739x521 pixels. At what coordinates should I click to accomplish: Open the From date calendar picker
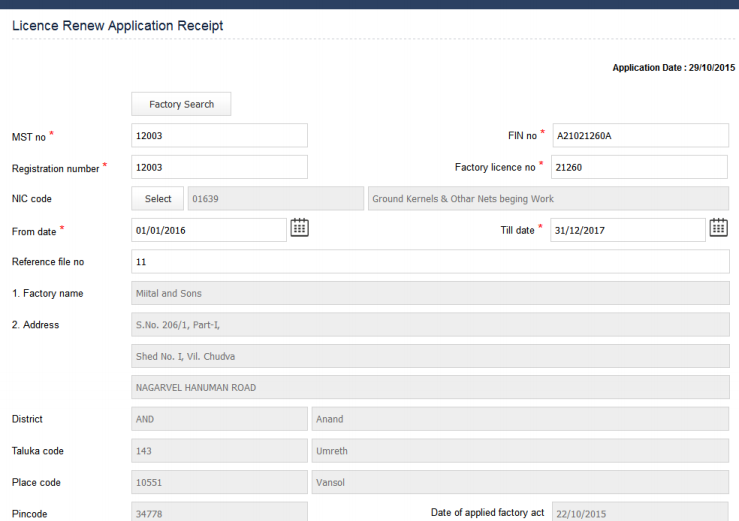(299, 228)
